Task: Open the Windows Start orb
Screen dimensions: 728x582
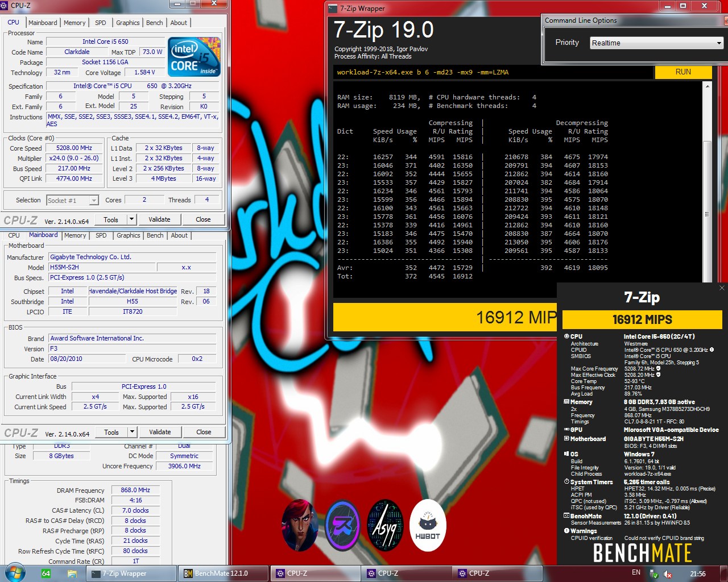Action: tap(15, 573)
